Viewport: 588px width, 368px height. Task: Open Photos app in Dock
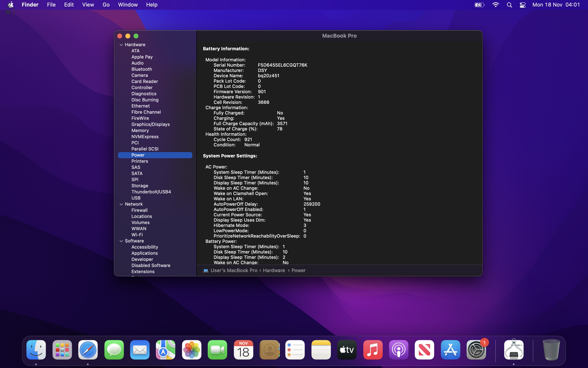pos(192,350)
